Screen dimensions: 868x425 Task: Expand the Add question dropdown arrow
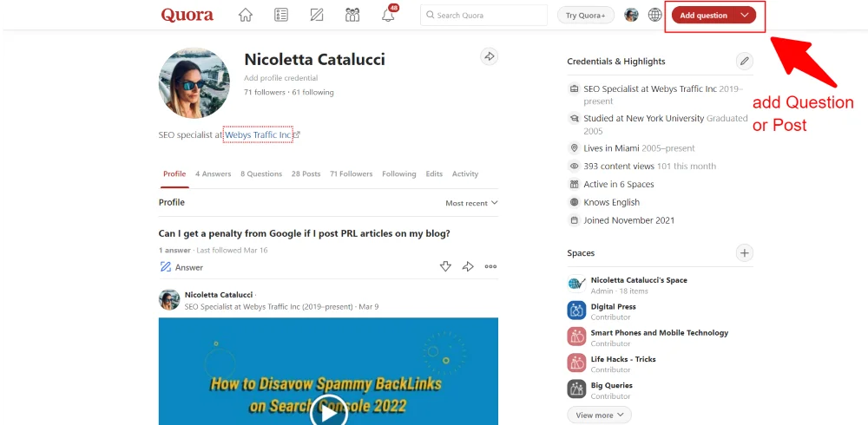pos(745,15)
